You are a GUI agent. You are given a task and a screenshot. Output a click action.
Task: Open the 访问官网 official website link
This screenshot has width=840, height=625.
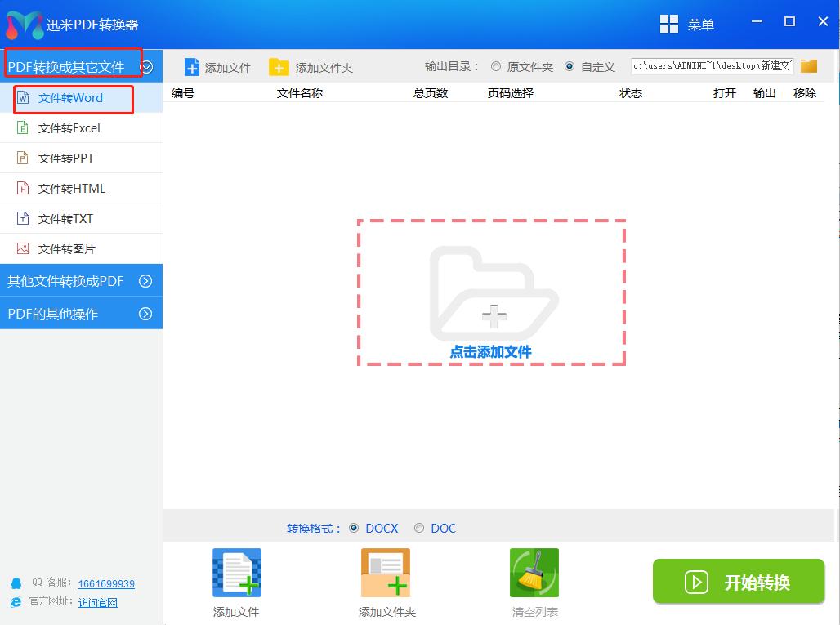[x=98, y=603]
